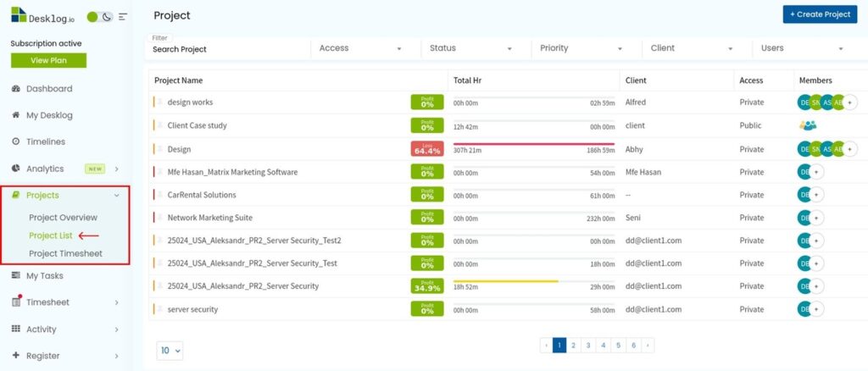Click the Analytics pie chart icon

pos(16,169)
